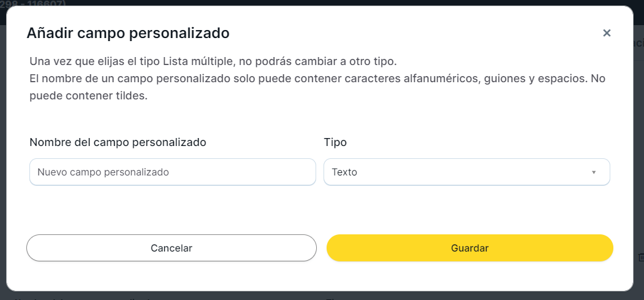Click the dimmed "116607)" text behind dialog
Screen dimensions: 644x300
click(43, 3)
